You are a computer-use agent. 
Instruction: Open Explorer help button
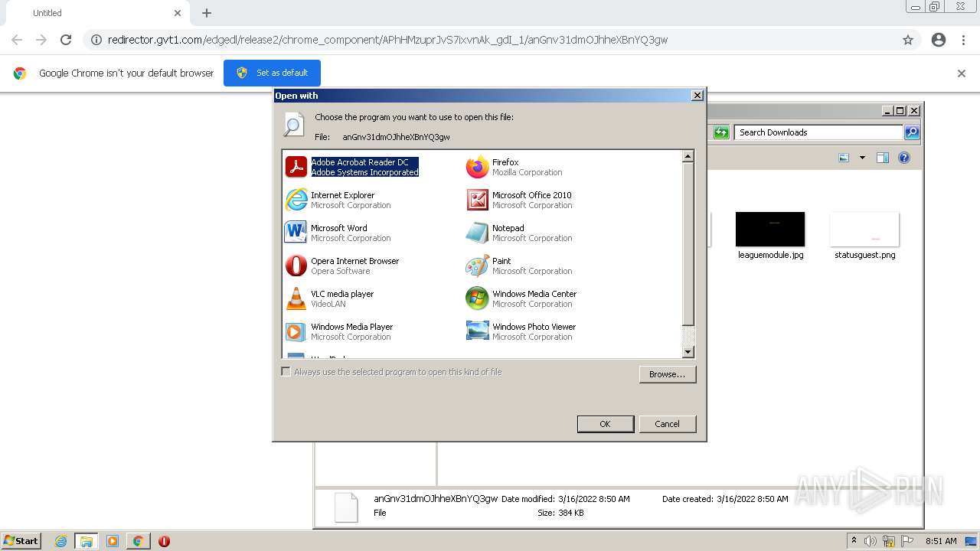point(904,158)
